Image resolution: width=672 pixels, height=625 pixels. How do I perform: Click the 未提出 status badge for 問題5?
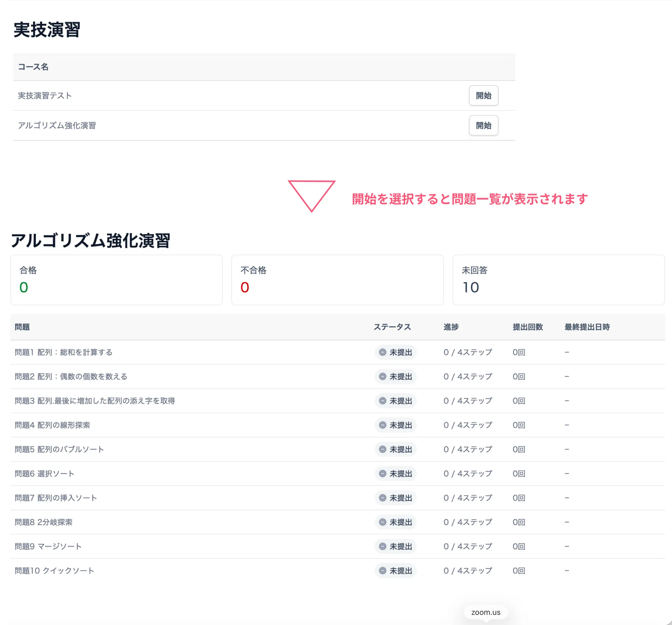tap(395, 449)
